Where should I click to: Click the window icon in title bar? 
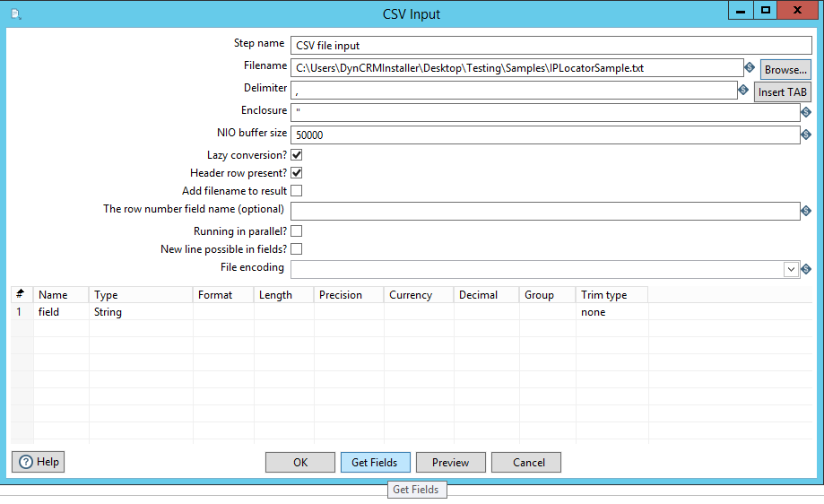tap(15, 14)
